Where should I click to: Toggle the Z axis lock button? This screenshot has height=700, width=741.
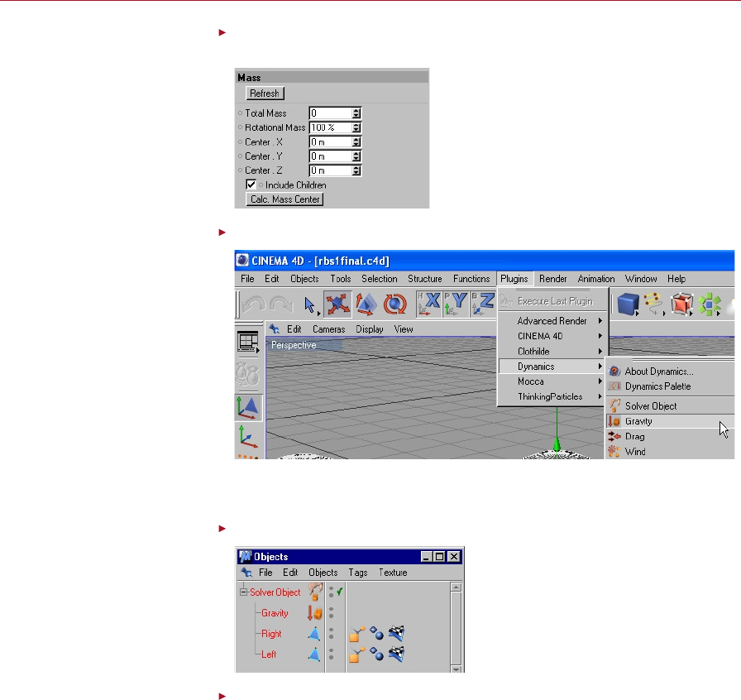482,304
